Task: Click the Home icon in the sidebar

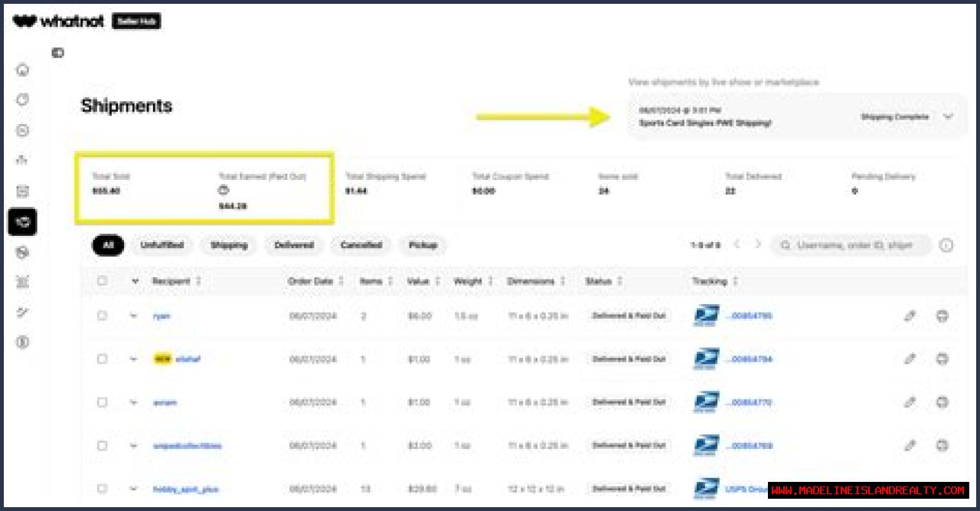Action: [22, 70]
